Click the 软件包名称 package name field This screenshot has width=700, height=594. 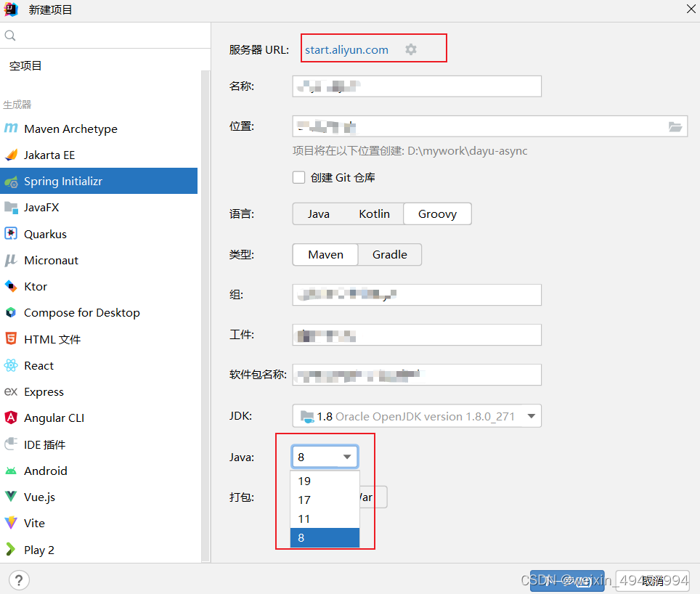(x=417, y=375)
